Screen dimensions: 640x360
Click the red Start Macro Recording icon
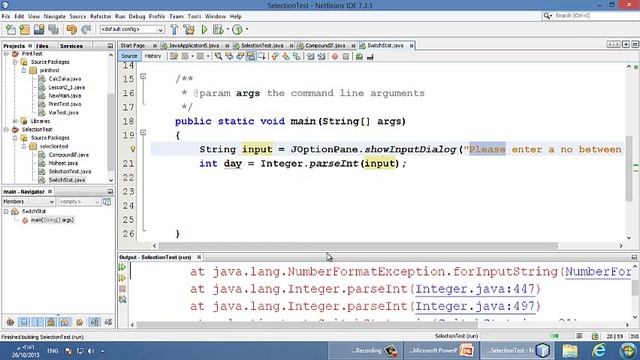pos(335,56)
